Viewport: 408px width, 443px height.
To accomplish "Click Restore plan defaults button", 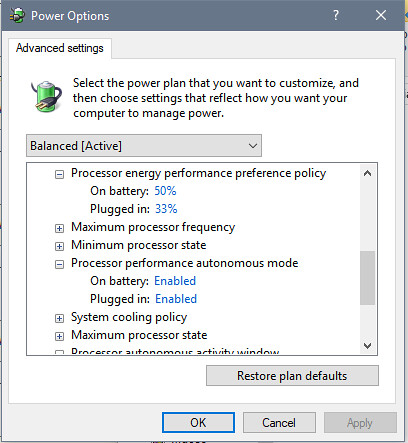I will coord(292,376).
